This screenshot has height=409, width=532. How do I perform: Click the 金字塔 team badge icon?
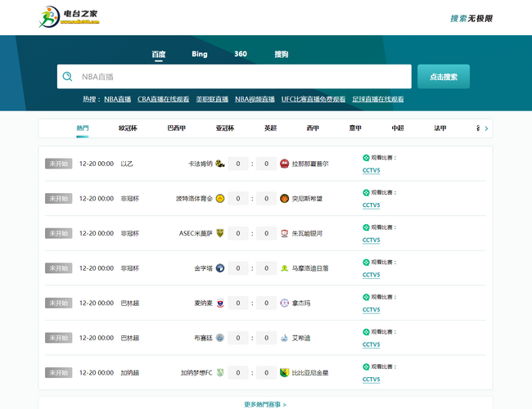(220, 268)
